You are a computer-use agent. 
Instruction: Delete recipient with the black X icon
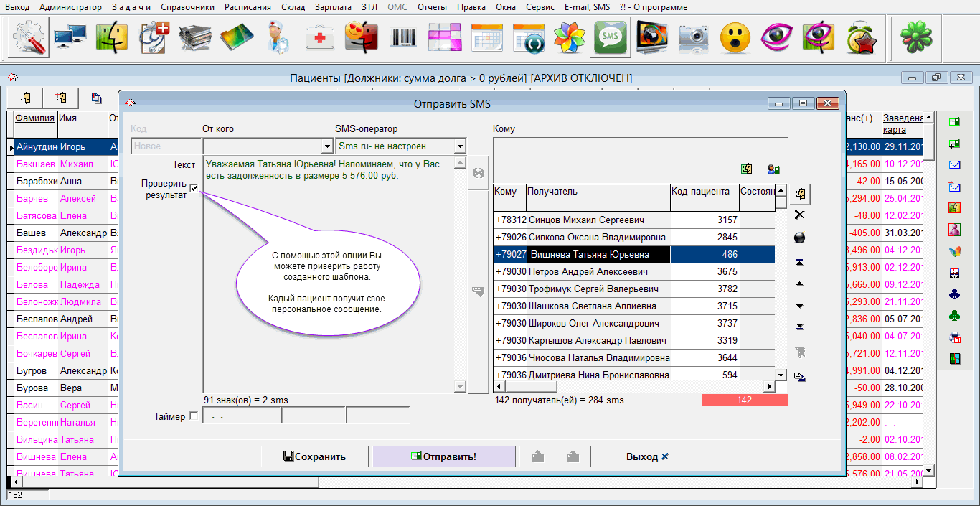point(800,215)
